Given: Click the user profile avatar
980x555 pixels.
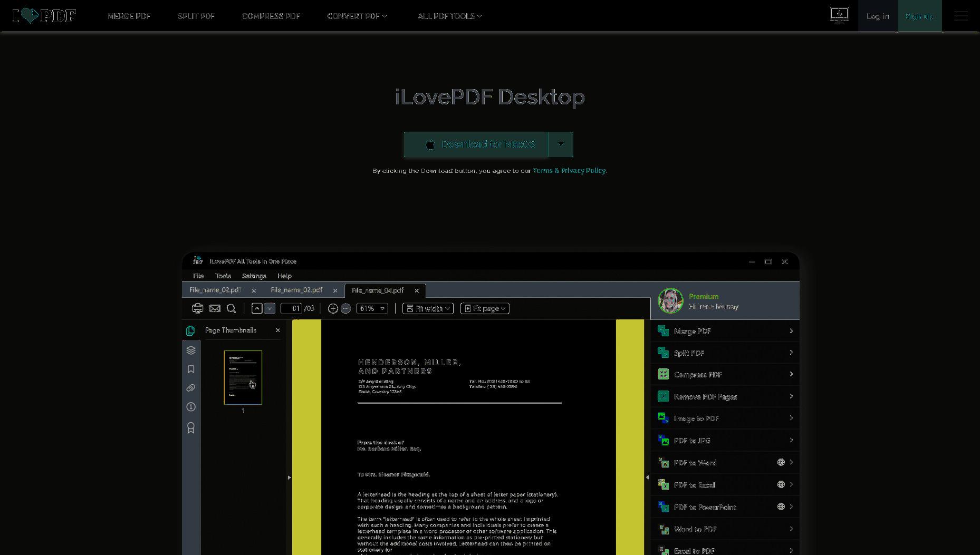Looking at the screenshot, I should coord(670,301).
